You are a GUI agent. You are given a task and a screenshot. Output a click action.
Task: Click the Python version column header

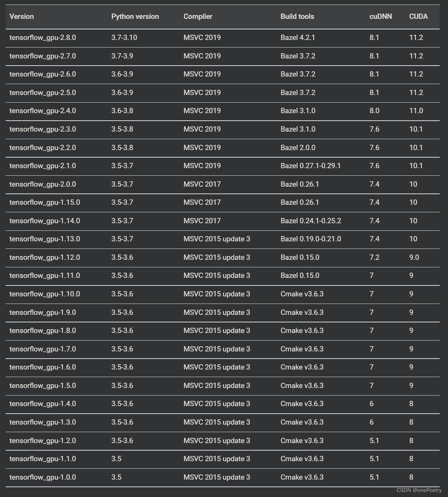[135, 17]
